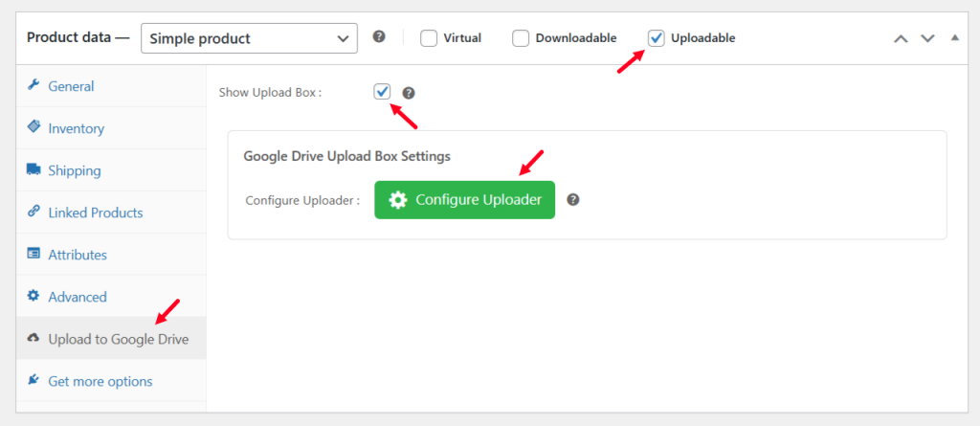The image size is (980, 426).
Task: Click the 'Configure Uploader :' field label
Action: 302,201
